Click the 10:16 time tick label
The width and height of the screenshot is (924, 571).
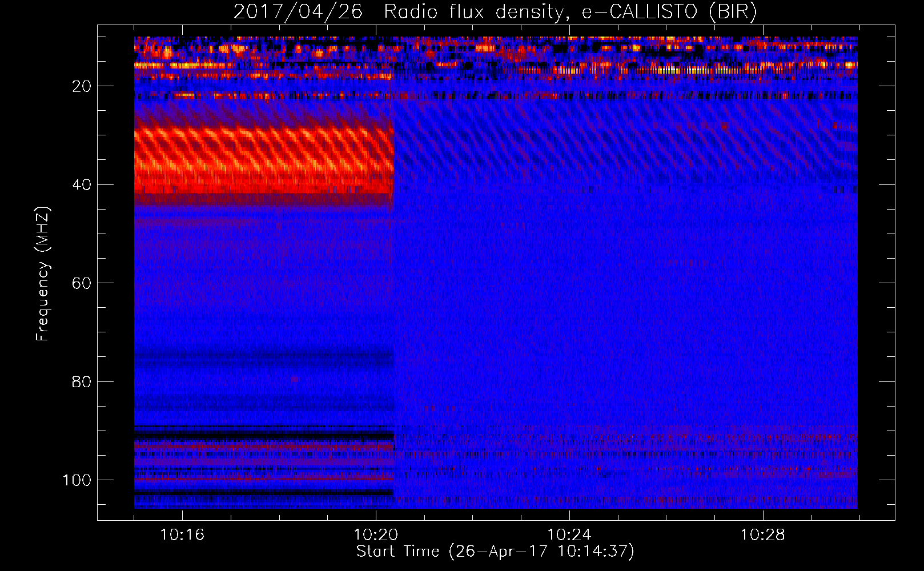[x=182, y=535]
